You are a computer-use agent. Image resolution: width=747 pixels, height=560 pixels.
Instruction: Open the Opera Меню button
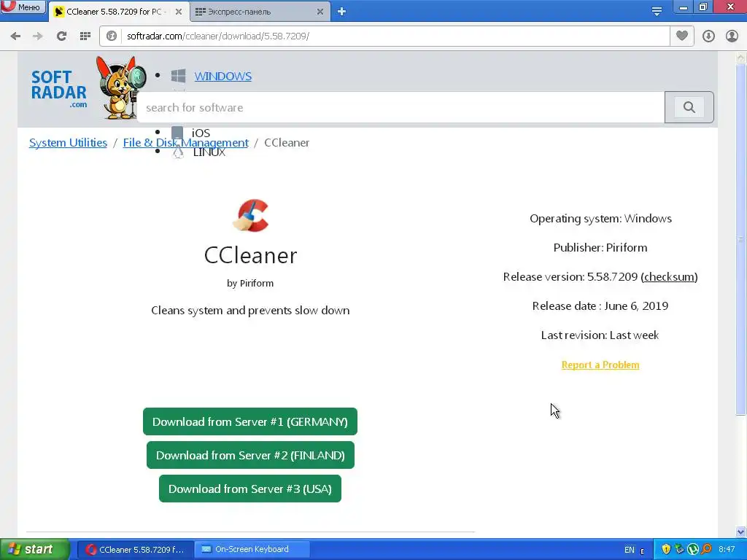(23, 7)
